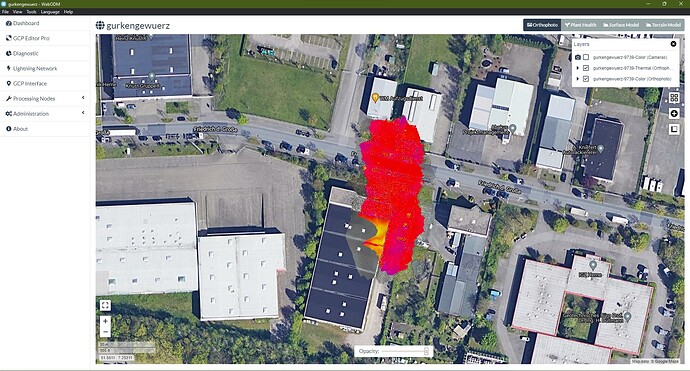Zoom out the map with minus button
690x371 pixels.
pos(105,332)
